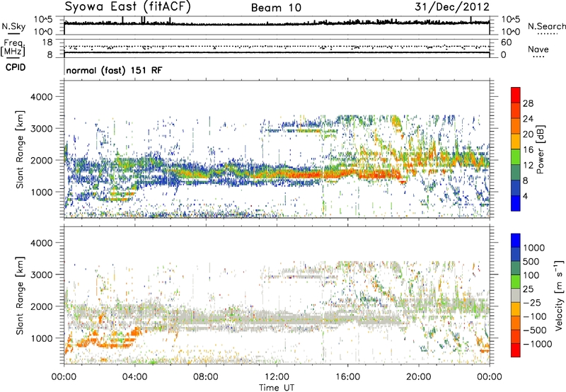
Task: Click the 4 label on Power colorbar
Action: [x=526, y=196]
